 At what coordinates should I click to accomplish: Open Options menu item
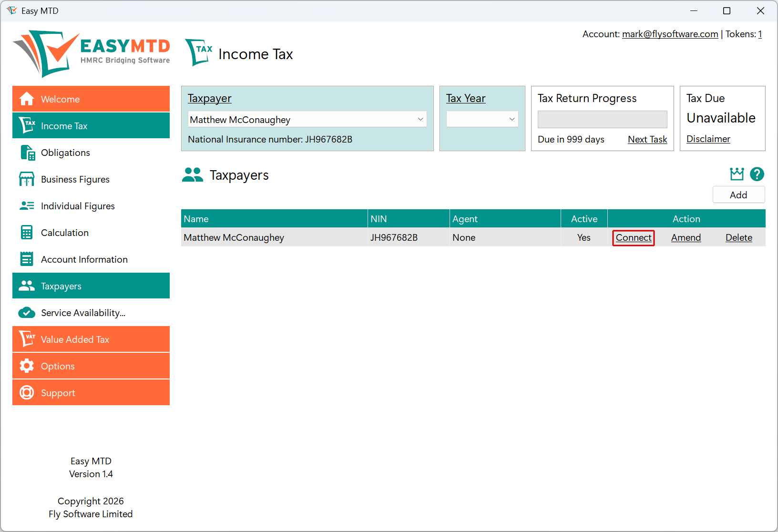tap(91, 366)
